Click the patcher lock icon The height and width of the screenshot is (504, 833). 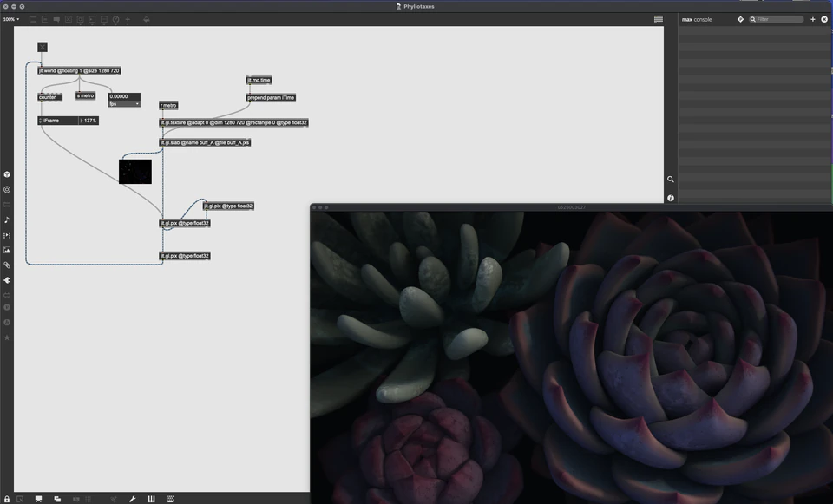[x=7, y=499]
